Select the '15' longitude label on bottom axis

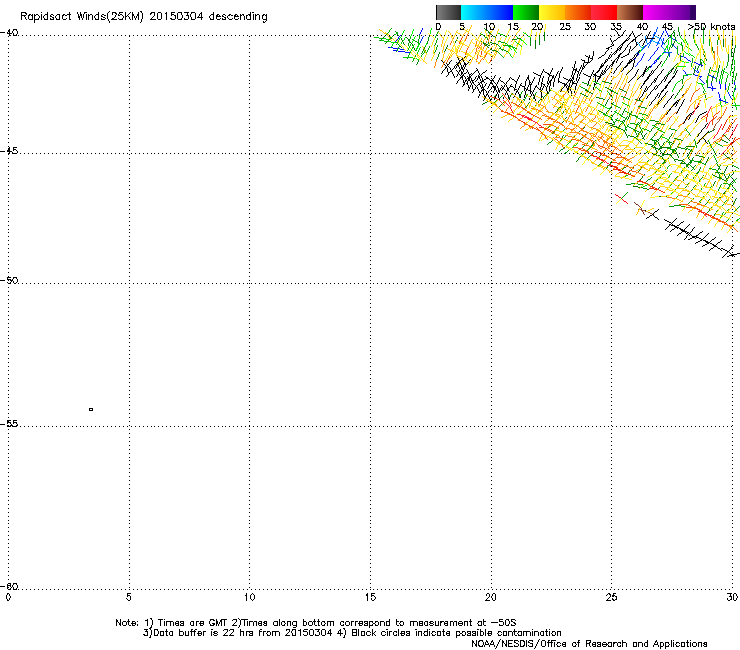[370, 598]
